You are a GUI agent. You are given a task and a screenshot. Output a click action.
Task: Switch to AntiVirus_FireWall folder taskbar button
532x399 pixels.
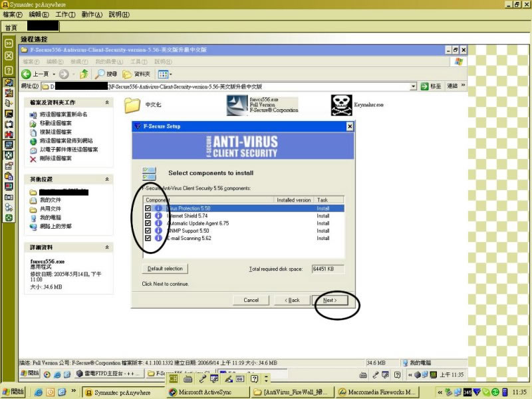coord(293,392)
